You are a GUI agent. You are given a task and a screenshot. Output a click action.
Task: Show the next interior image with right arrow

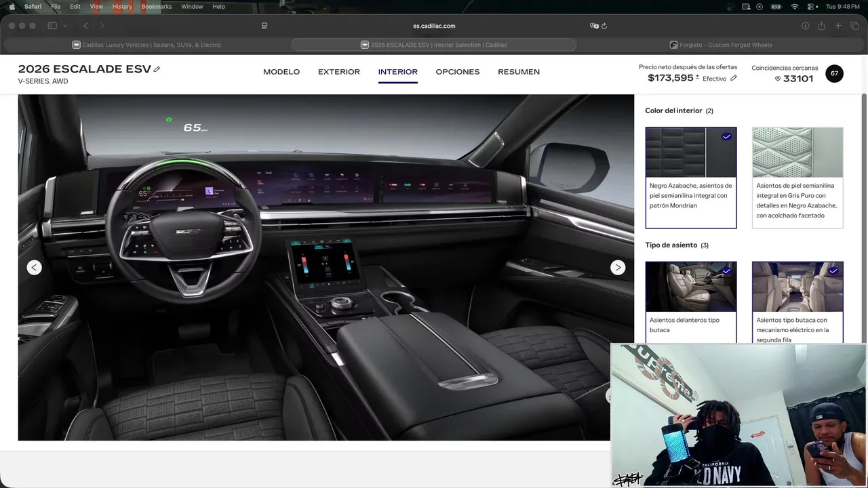click(618, 268)
